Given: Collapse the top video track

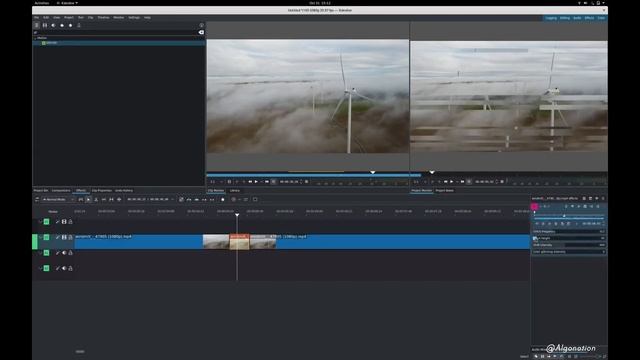Looking at the screenshot, I should (x=40, y=222).
